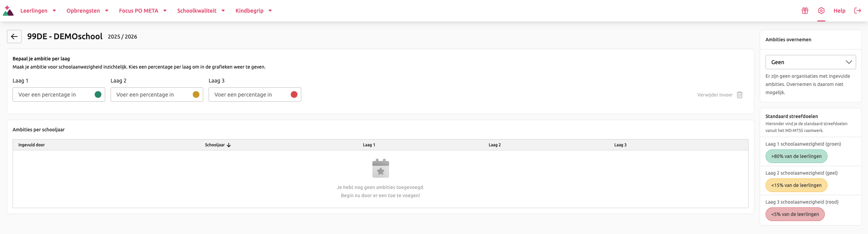Click the trash icon next to Verwijder invoer
The image size is (868, 234).
pyautogui.click(x=740, y=95)
